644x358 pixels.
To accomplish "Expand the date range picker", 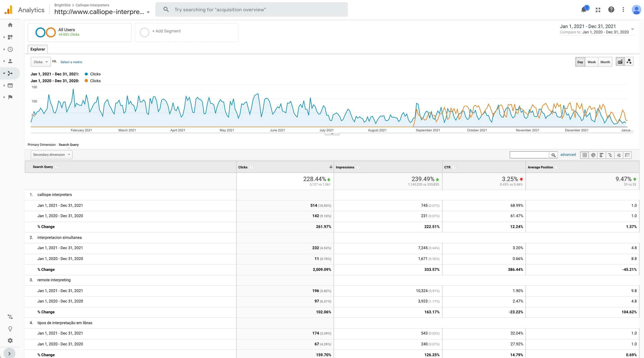I will click(633, 29).
